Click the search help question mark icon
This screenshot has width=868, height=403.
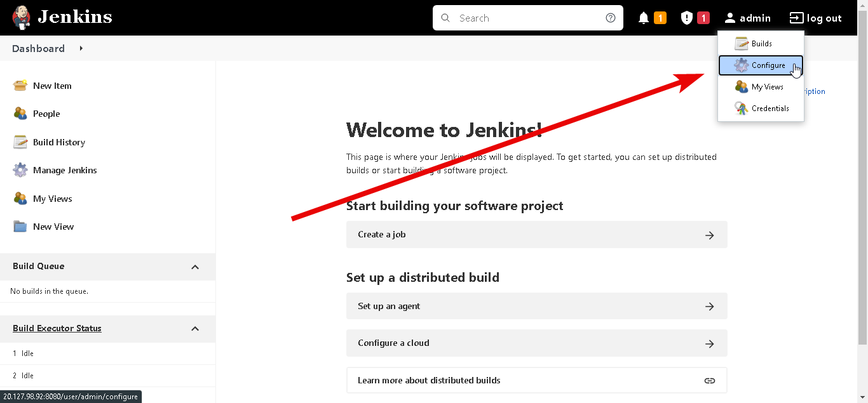[x=611, y=18]
